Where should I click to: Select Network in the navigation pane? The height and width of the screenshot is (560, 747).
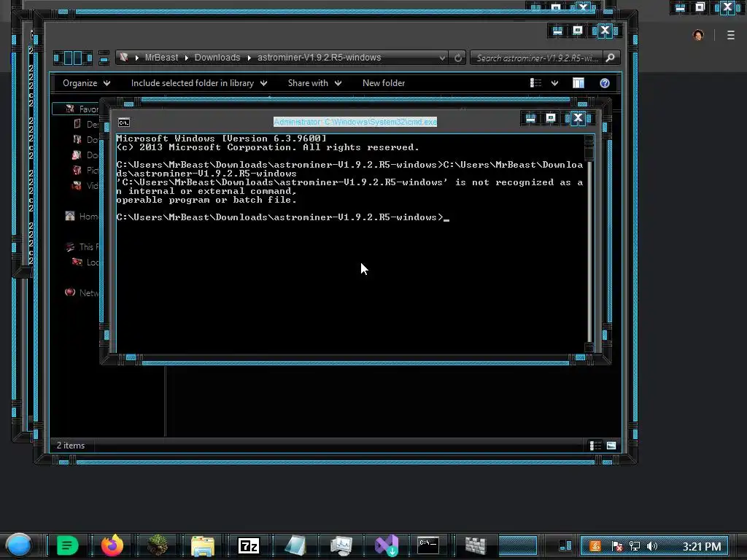point(82,292)
